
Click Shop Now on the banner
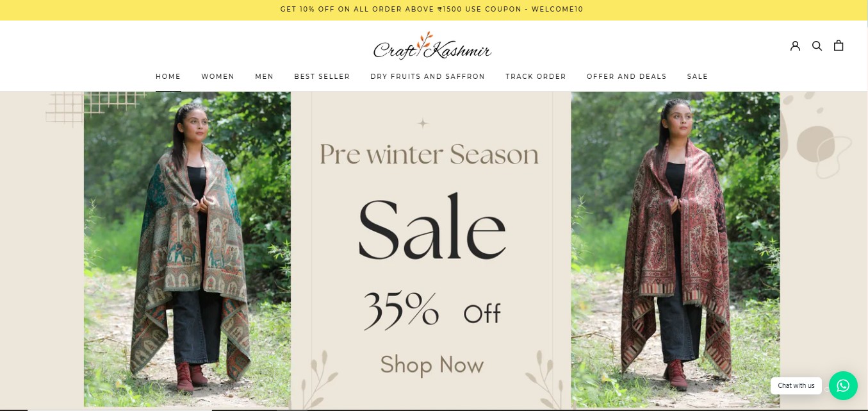(432, 365)
